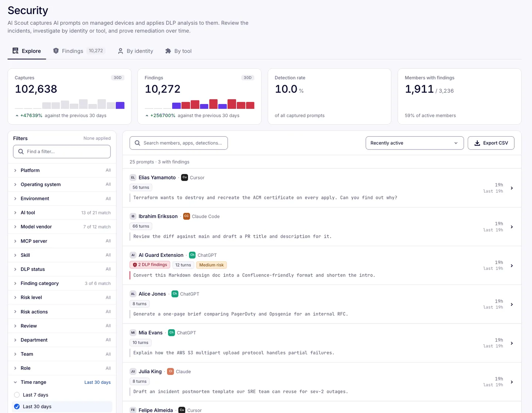Expand the MCP server filter

click(62, 241)
